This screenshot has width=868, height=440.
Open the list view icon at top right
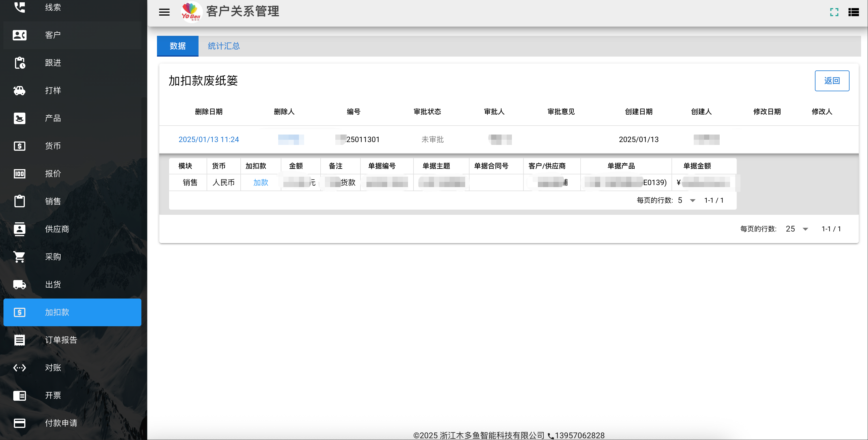(853, 12)
